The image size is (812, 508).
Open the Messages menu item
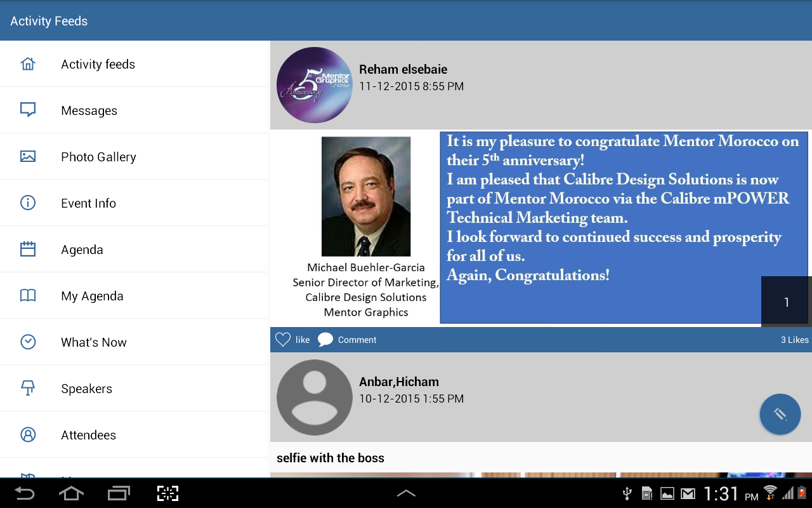pos(134,110)
